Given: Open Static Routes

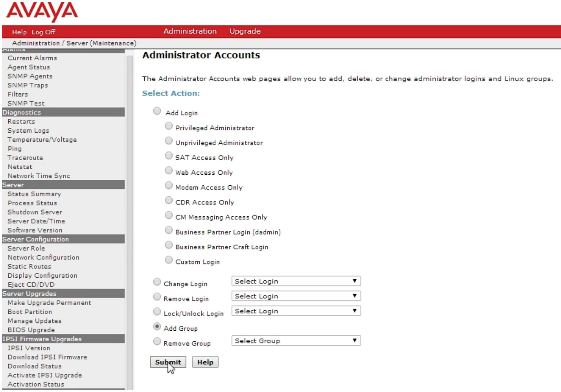Looking at the screenshot, I should tap(29, 267).
